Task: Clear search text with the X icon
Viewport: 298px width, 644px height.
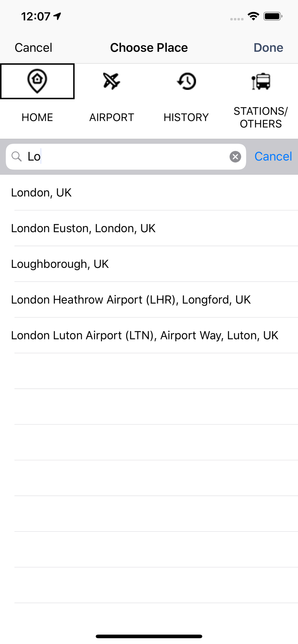Action: pyautogui.click(x=235, y=157)
